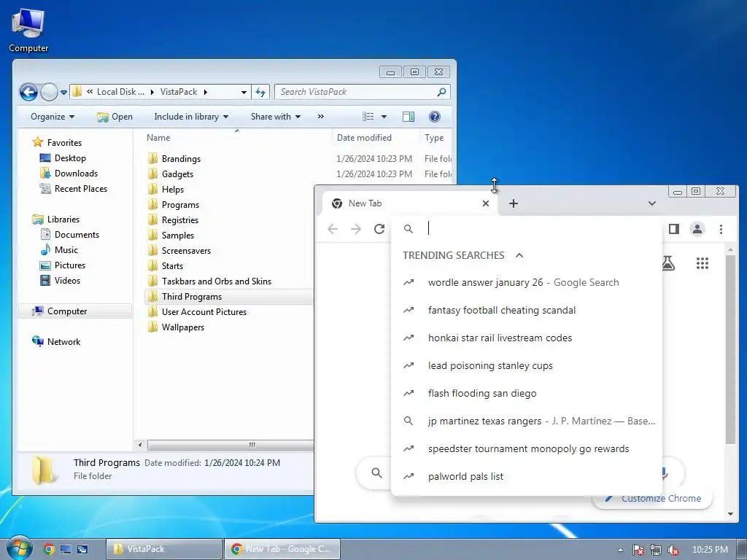This screenshot has height=560, width=747.
Task: Open the Google apps grid
Action: tap(703, 262)
